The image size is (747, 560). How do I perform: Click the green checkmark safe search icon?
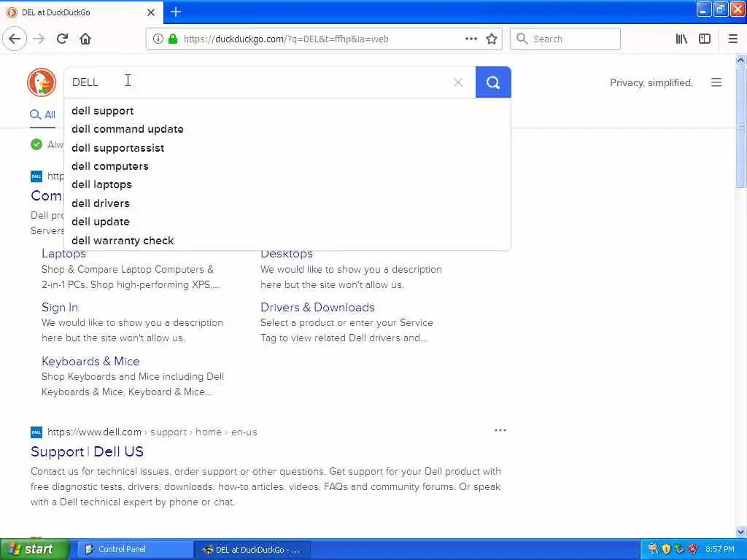click(36, 144)
